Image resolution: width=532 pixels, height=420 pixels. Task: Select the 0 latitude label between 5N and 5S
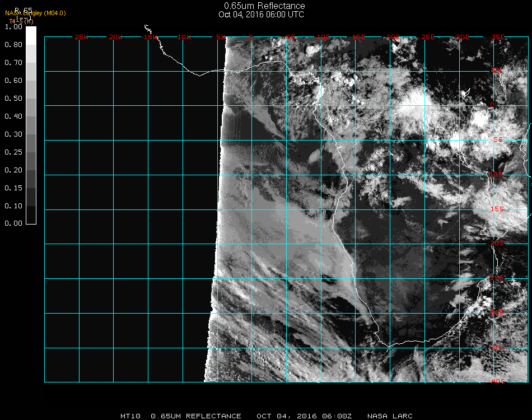point(492,105)
